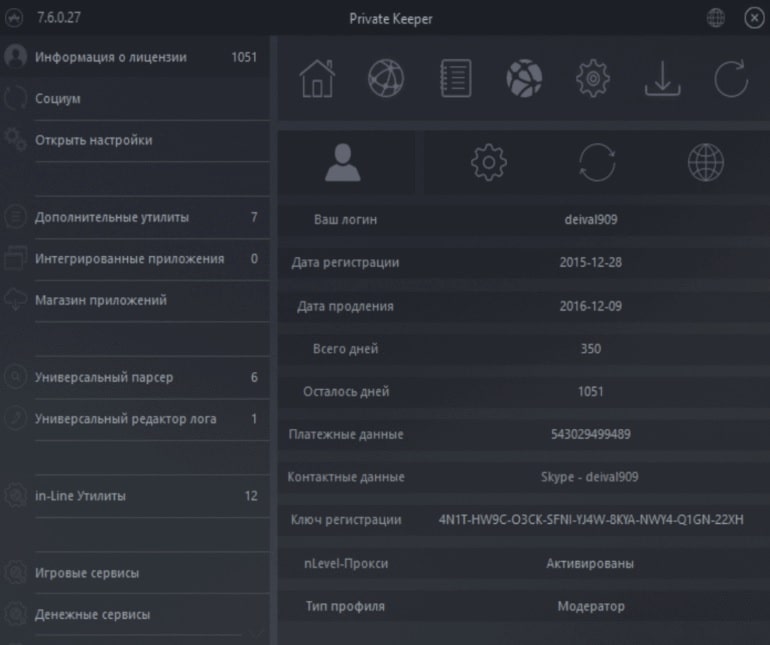Click the globe icon in title bar
The image size is (770, 645).
(715, 18)
